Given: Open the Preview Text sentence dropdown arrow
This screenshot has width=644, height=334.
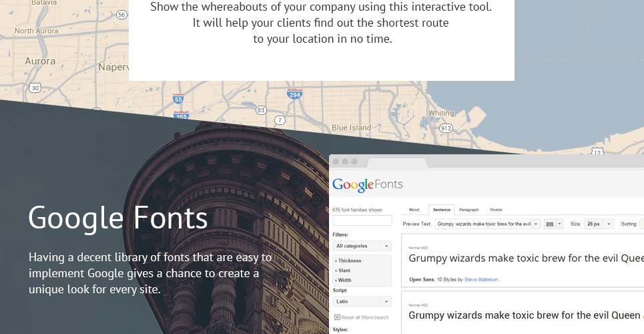Looking at the screenshot, I should [536, 224].
